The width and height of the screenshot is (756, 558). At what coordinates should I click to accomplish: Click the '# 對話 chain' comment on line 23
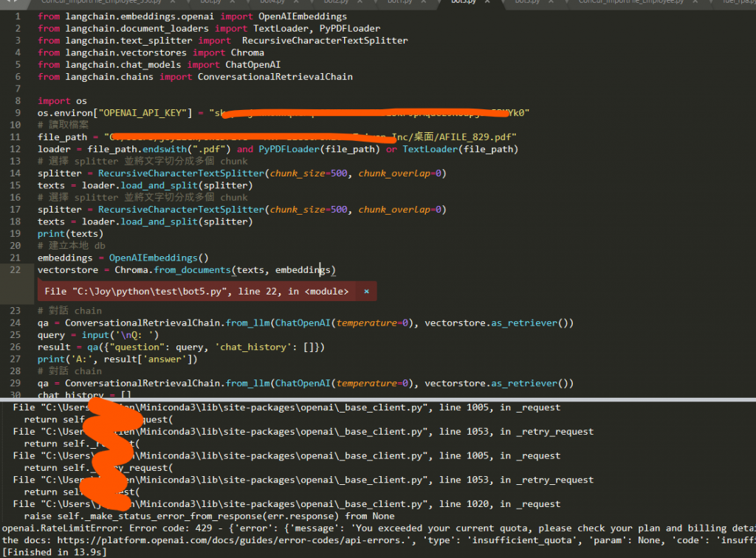tap(69, 311)
